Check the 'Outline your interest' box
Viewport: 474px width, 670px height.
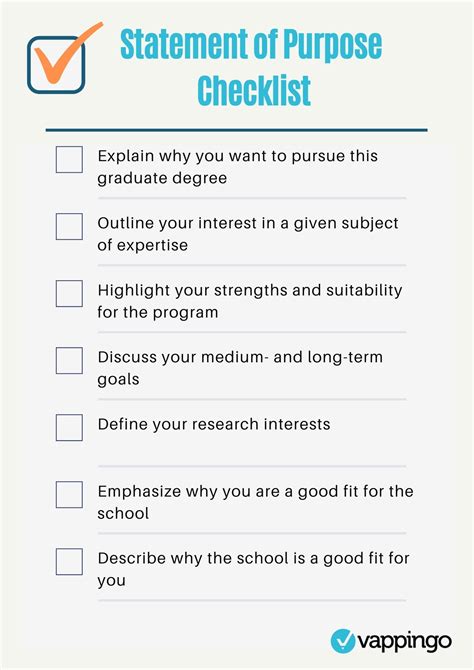pos(69,226)
